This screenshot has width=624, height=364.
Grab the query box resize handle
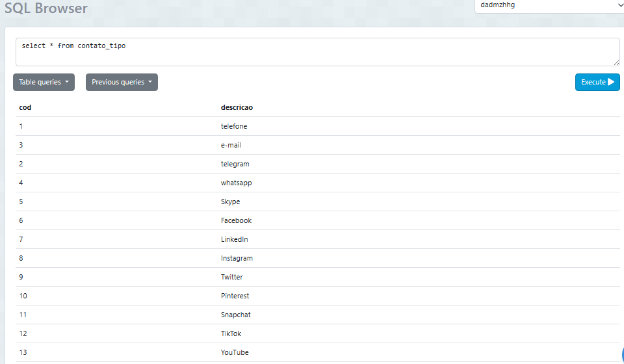616,62
